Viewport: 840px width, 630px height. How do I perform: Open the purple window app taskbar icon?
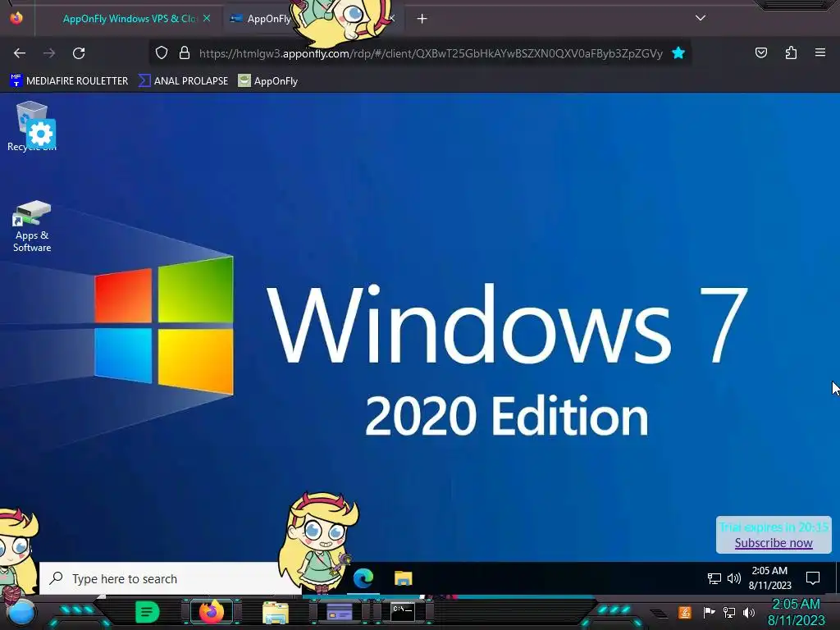point(339,612)
